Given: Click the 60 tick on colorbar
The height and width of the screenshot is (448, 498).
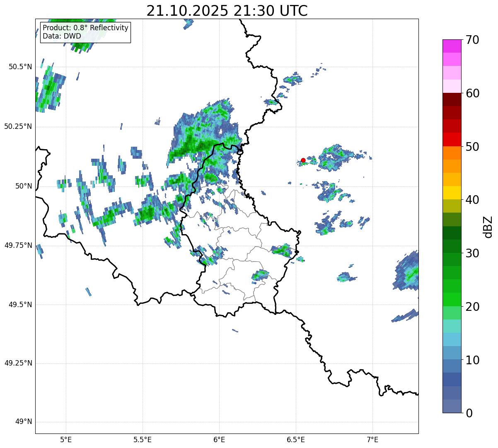Looking at the screenshot, I should pyautogui.click(x=473, y=93).
